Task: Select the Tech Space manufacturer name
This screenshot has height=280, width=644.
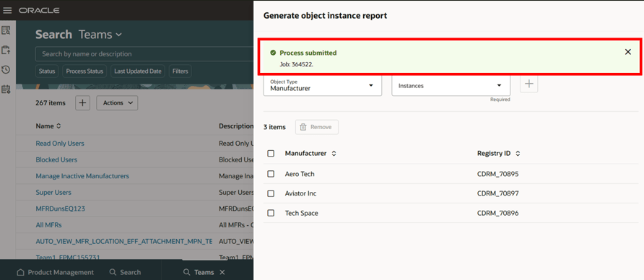Action: (x=302, y=213)
